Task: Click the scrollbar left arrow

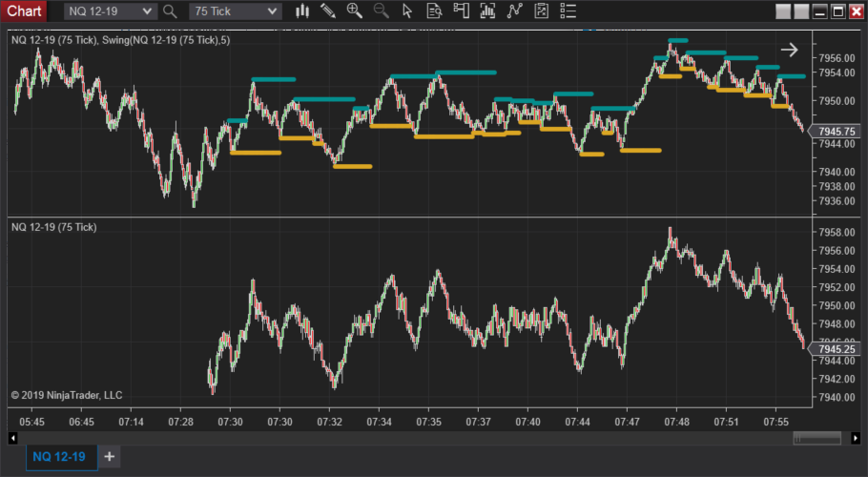Action: coord(12,438)
